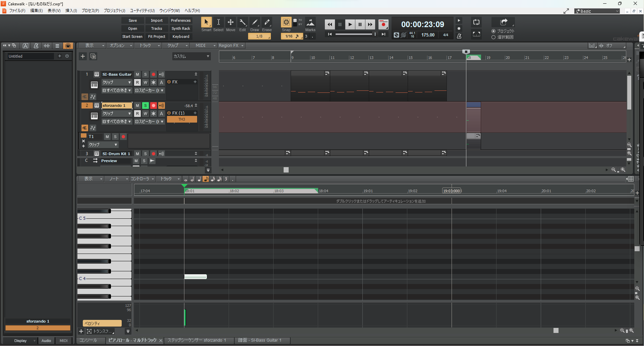644x346 pixels.
Task: Open the Marks module
Action: pyautogui.click(x=310, y=22)
